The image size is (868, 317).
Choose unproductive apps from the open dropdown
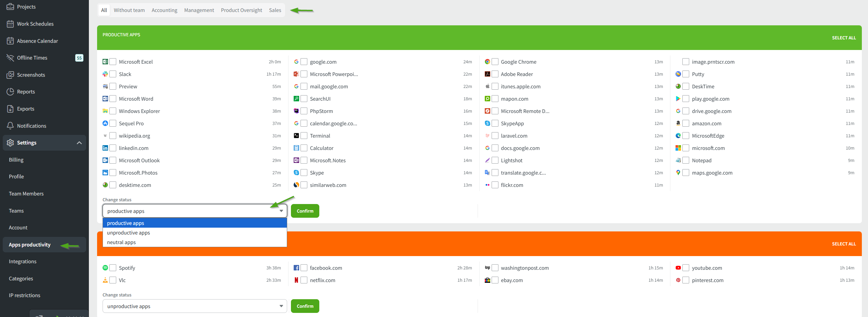[x=129, y=233]
